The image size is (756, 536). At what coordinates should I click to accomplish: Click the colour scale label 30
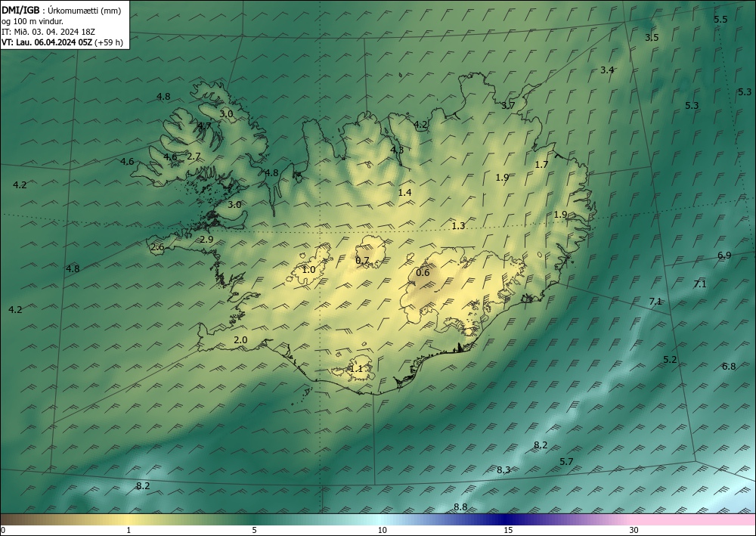coord(634,531)
